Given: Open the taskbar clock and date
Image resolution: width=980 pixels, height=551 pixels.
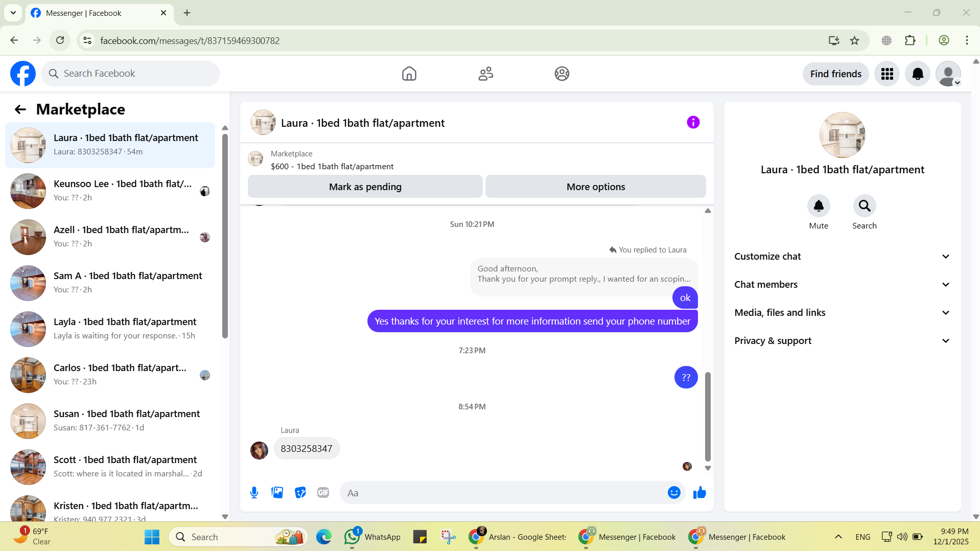Looking at the screenshot, I should click(x=951, y=537).
